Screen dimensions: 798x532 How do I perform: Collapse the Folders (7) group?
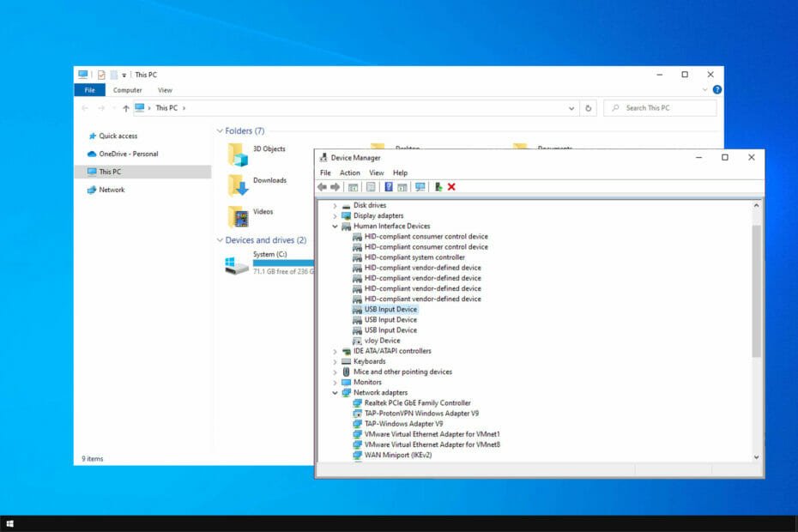pos(220,130)
